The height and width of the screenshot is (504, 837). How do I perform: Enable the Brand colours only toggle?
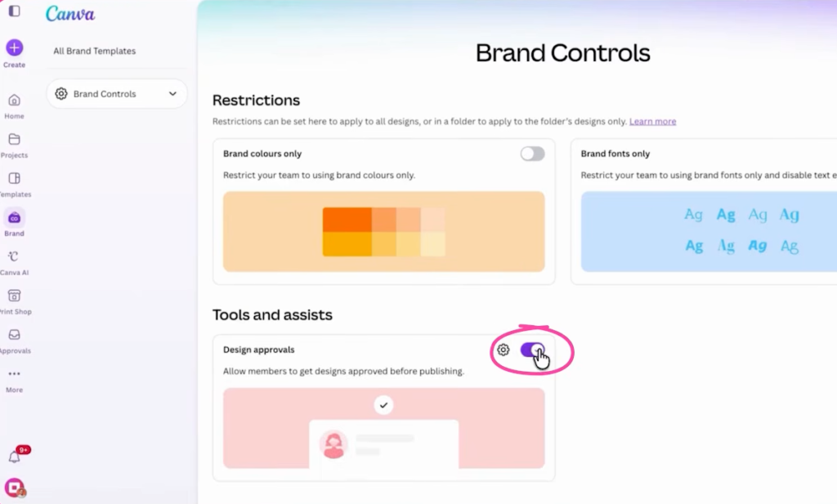532,154
